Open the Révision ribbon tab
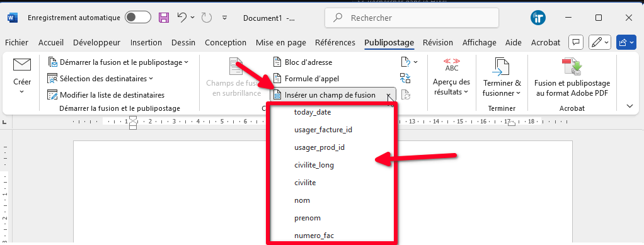 pos(438,43)
